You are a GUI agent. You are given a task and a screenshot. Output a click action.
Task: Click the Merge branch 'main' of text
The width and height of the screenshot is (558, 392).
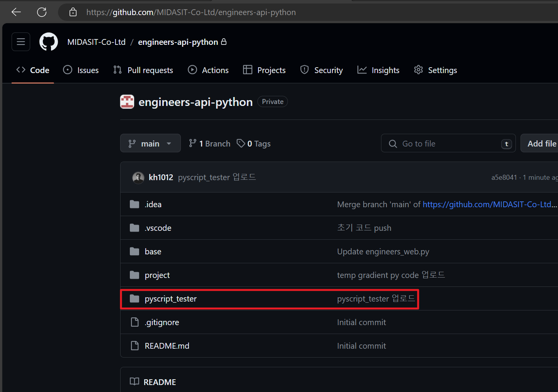pos(379,204)
